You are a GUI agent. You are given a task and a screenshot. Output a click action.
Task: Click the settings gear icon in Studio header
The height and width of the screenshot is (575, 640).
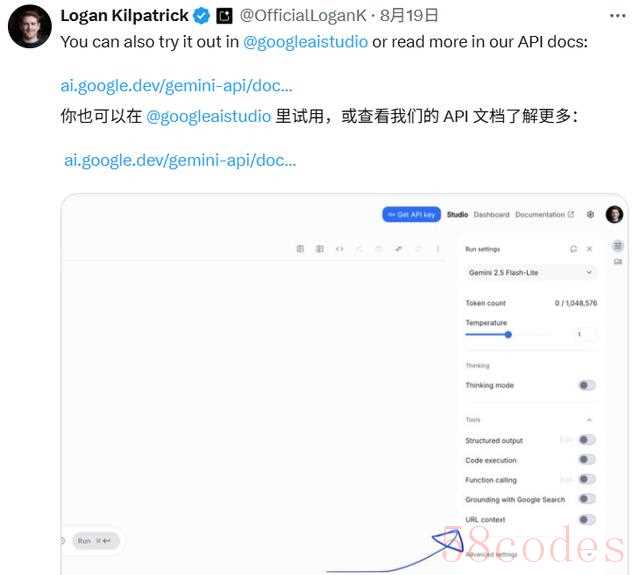(590, 214)
